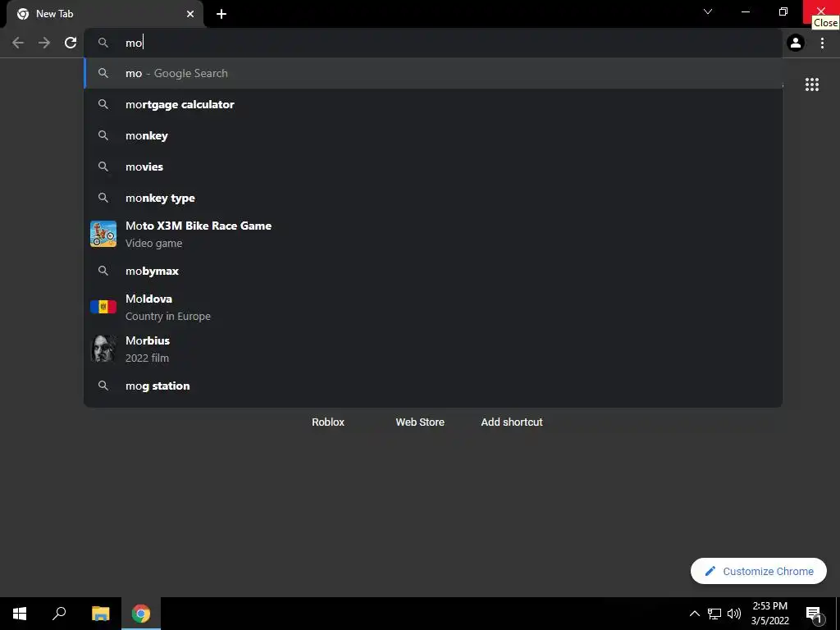This screenshot has width=840, height=630.
Task: Open the volume tray icon
Action: click(734, 614)
